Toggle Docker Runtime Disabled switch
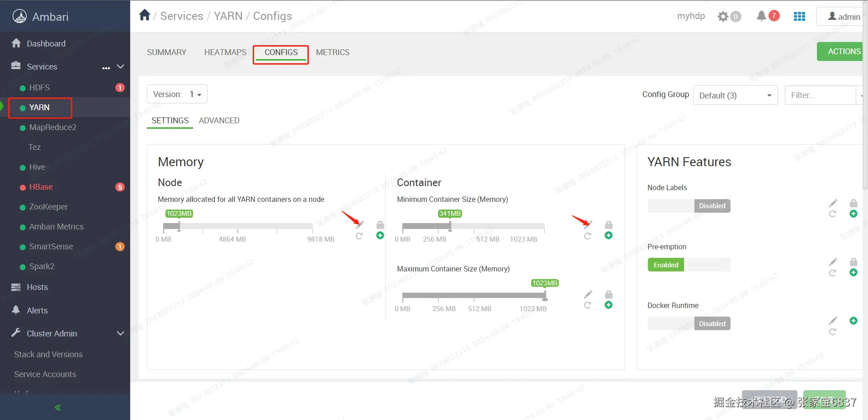 [689, 323]
